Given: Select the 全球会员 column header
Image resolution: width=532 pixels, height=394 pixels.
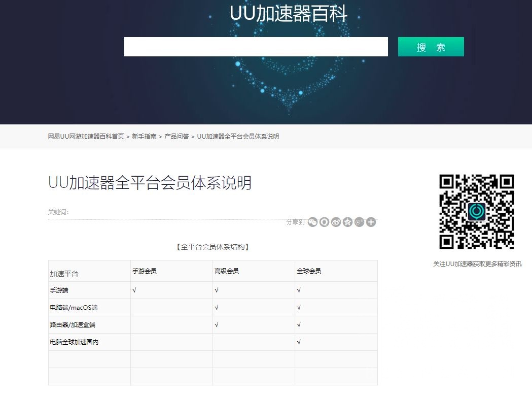Looking at the screenshot, I should [x=309, y=271].
